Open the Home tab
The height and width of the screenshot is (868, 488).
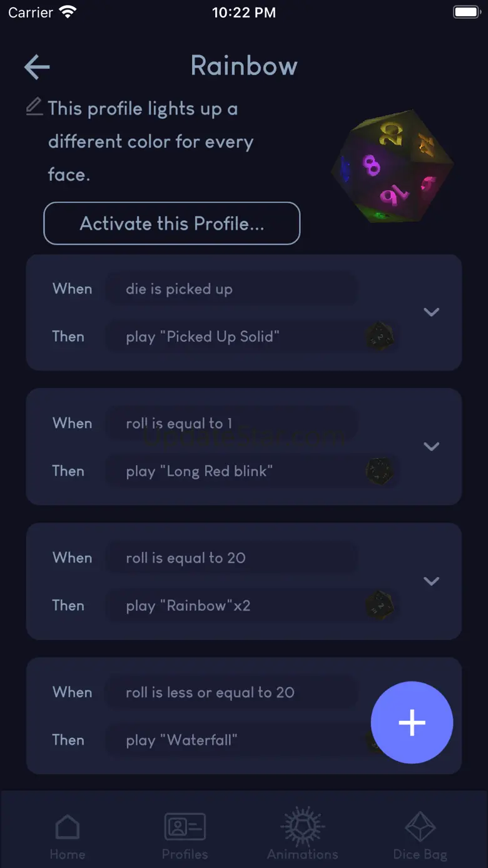tap(68, 835)
